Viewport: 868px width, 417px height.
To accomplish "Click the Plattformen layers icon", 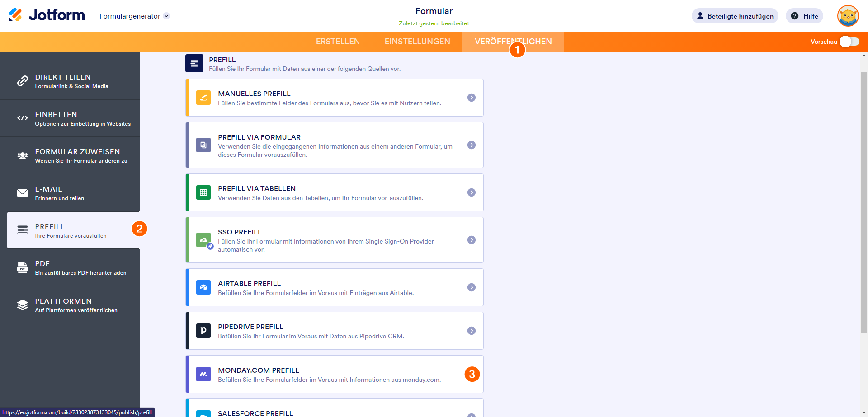I will [23, 305].
